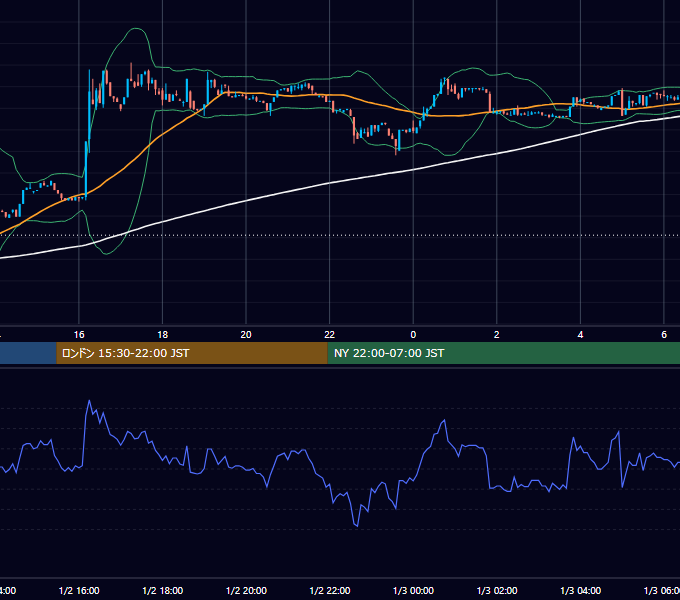Click the 1/2 16:00 label on the lower axis
The image size is (680, 600).
click(79, 590)
